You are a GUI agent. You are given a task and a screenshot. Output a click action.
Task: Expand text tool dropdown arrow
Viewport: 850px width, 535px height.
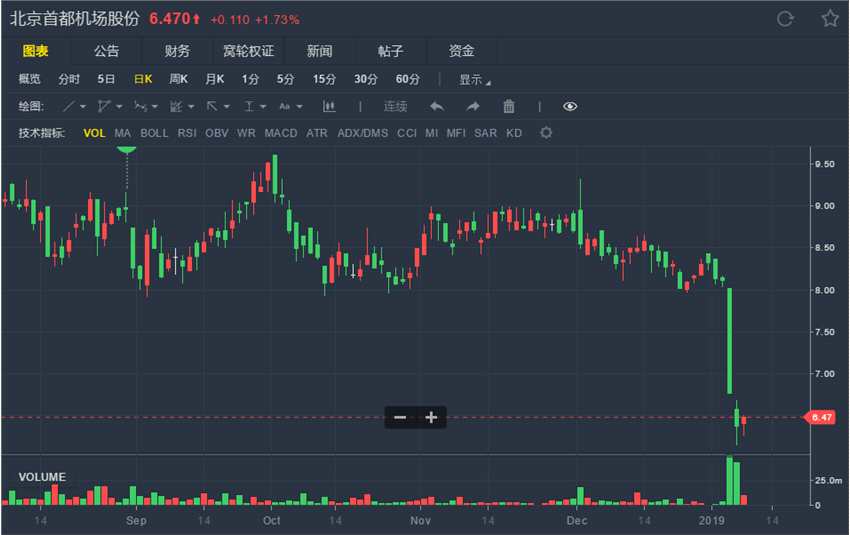299,107
